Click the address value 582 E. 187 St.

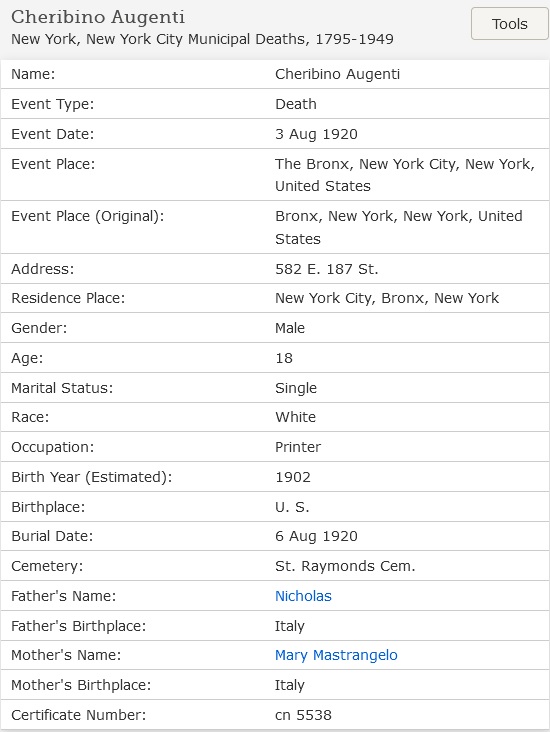(x=326, y=269)
